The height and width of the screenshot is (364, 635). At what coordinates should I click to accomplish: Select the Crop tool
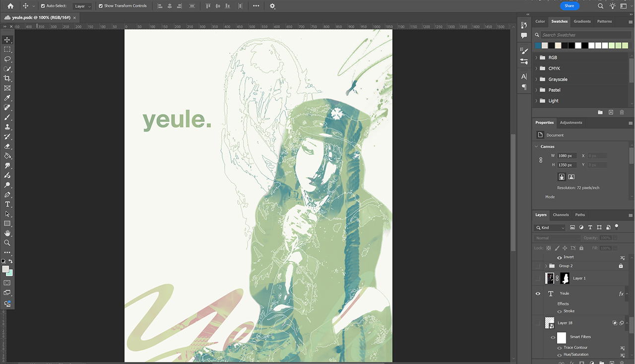(x=7, y=78)
